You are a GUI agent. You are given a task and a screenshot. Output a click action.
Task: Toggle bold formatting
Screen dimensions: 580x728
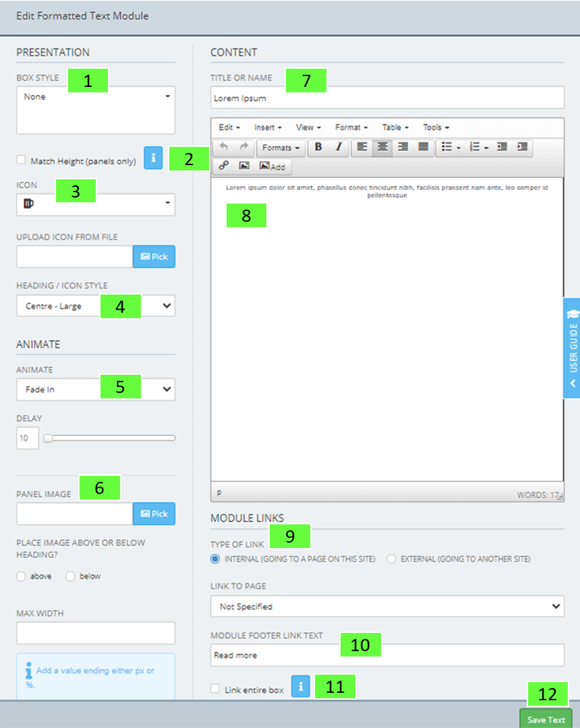pos(319,147)
